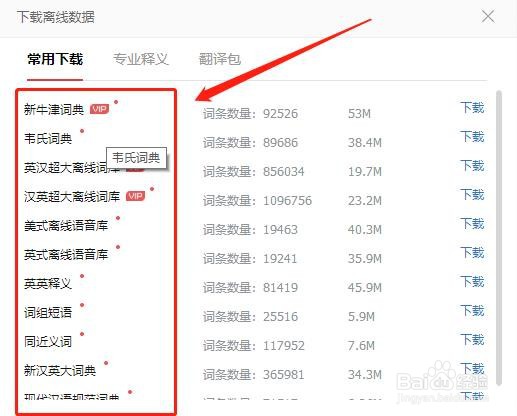Select the 词组短语 entry

pos(48,312)
